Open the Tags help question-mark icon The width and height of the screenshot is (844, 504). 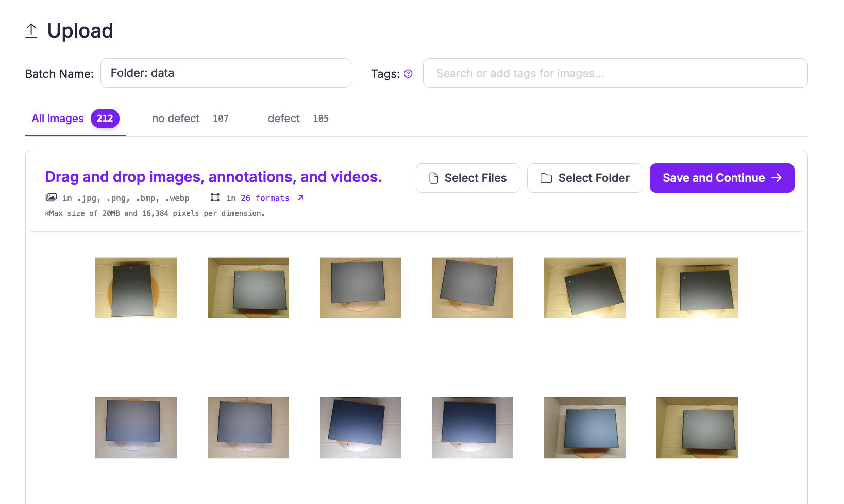pos(408,74)
